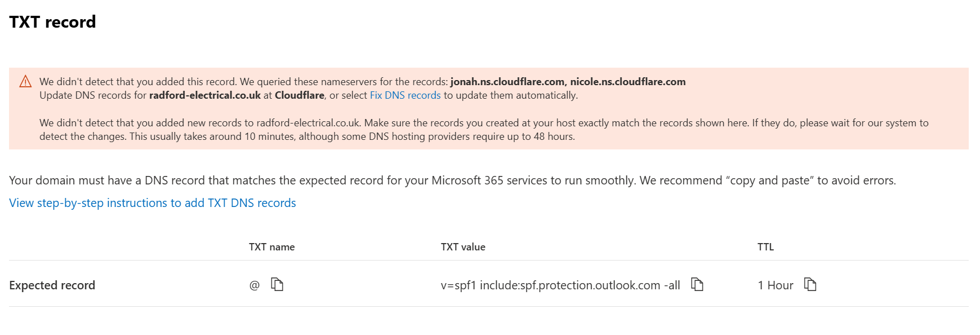Select the Expected record row label
This screenshot has width=980, height=335.
pyautogui.click(x=52, y=285)
